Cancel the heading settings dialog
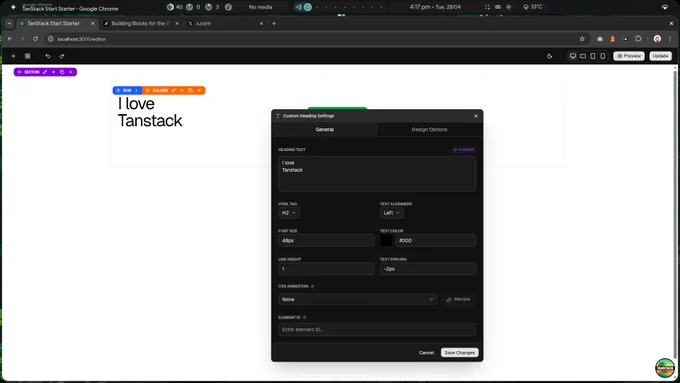This screenshot has width=680, height=383. (426, 353)
